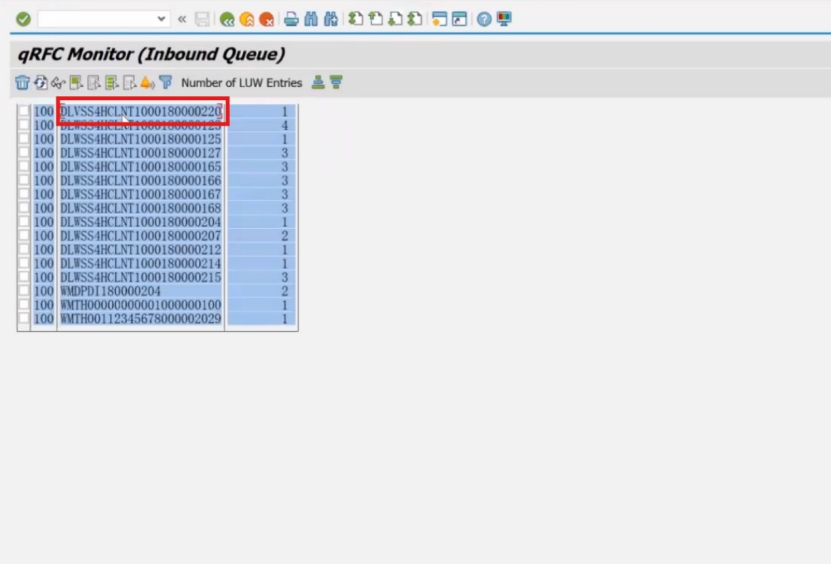Click queue name DLWSS4HCLNT1000180000127
This screenshot has height=565, width=831.
(x=141, y=153)
